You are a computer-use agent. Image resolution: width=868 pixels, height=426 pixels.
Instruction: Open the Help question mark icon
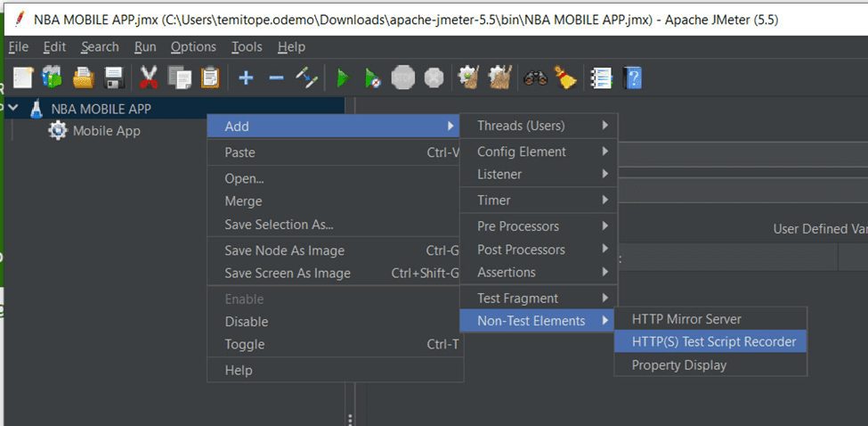tap(632, 78)
